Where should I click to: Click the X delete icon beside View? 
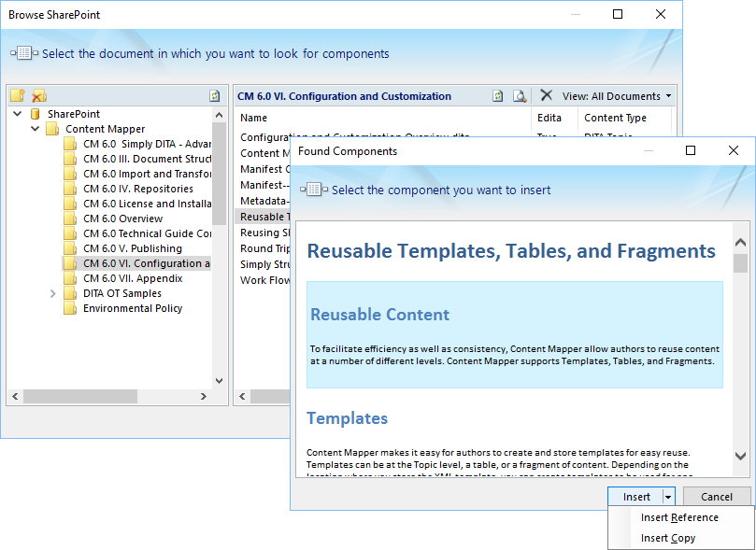(547, 95)
